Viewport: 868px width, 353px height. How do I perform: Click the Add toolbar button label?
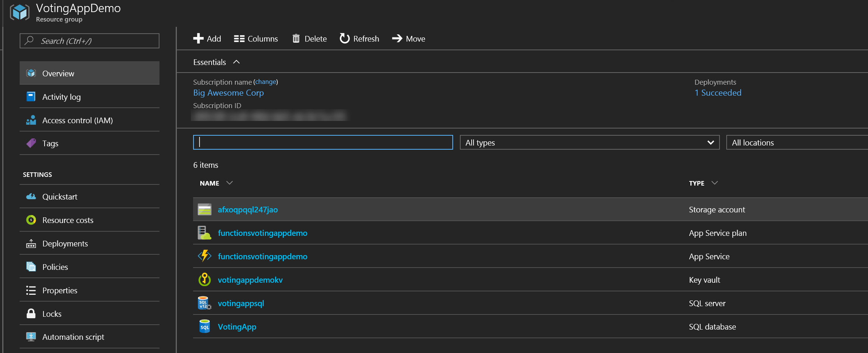coord(214,39)
